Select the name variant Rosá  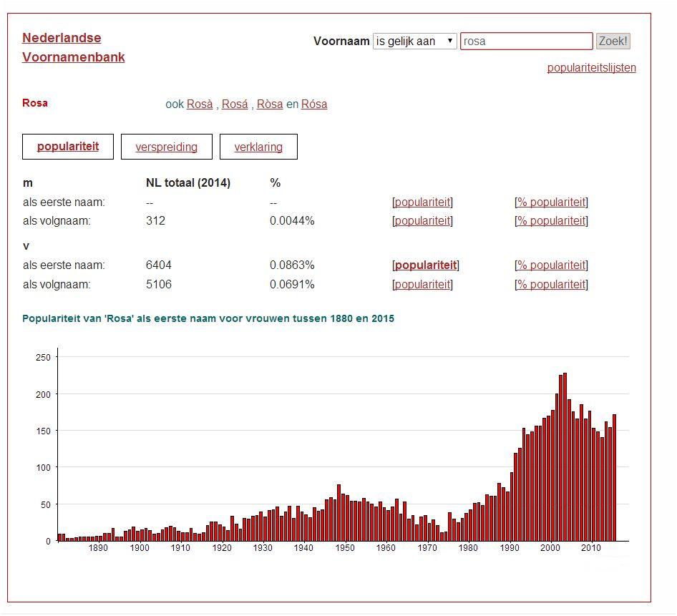coord(235,104)
